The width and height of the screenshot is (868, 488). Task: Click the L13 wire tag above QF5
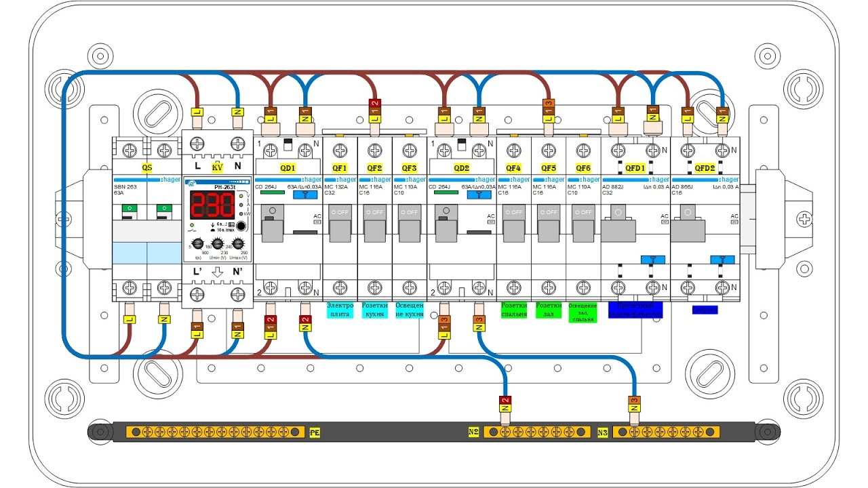549,110
